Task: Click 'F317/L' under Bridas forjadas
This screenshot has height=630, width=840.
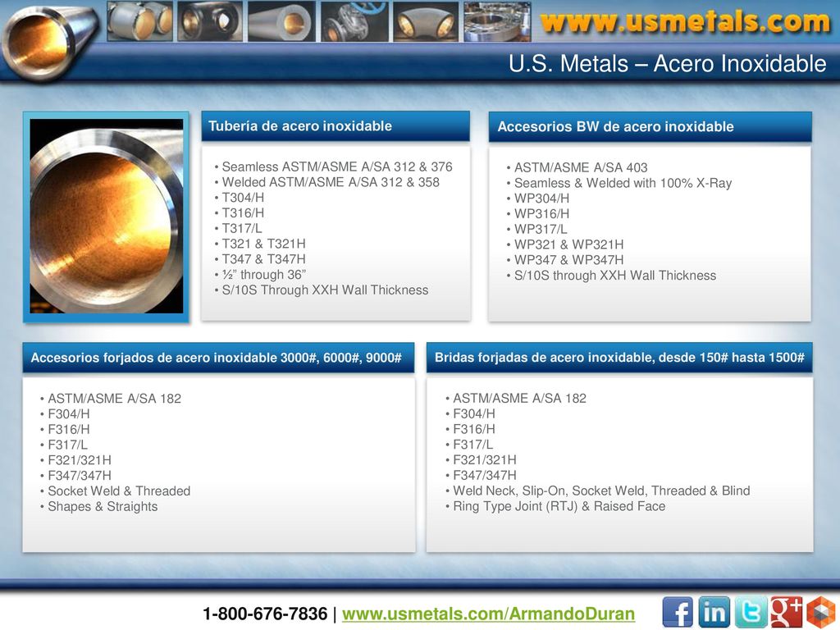Action: click(473, 445)
